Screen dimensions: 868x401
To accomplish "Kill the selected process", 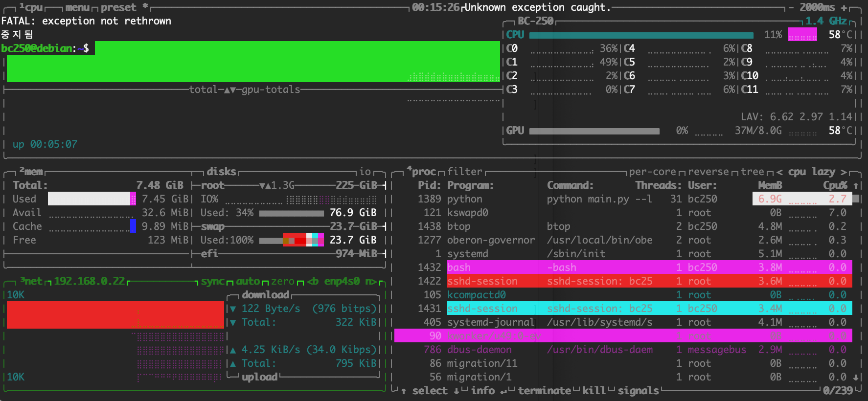I will point(594,391).
